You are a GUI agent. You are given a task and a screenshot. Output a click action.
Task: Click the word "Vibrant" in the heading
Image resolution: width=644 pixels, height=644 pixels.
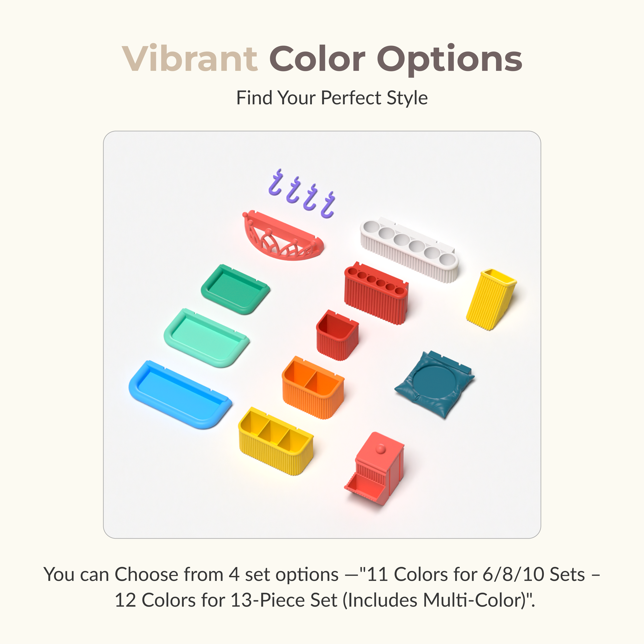pos(190,59)
